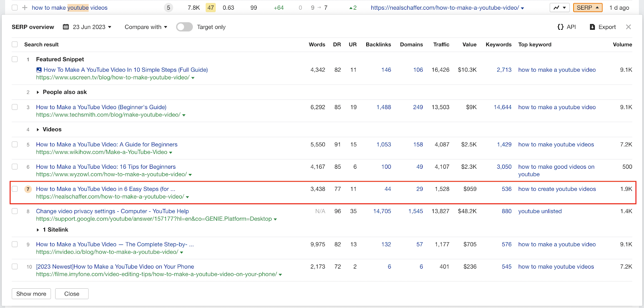The height and width of the screenshot is (308, 644).
Task: Check the filme.imyfone.com result checkbox
Action: [x=15, y=267]
